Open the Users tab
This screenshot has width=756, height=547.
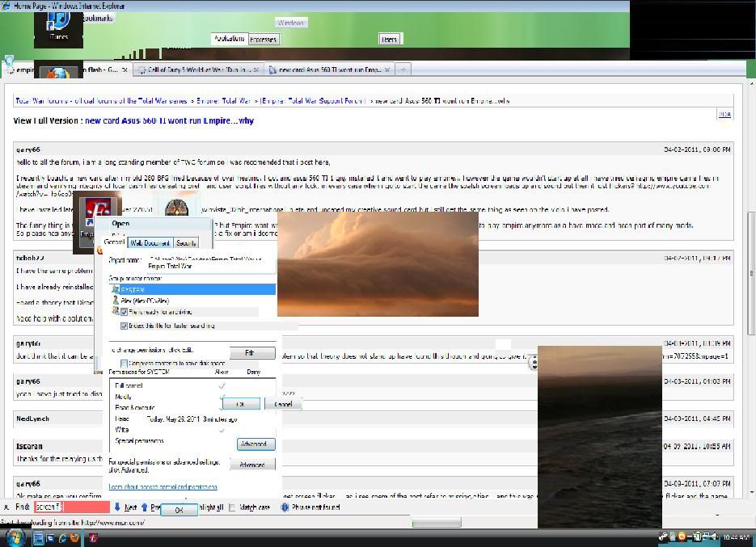pos(390,39)
